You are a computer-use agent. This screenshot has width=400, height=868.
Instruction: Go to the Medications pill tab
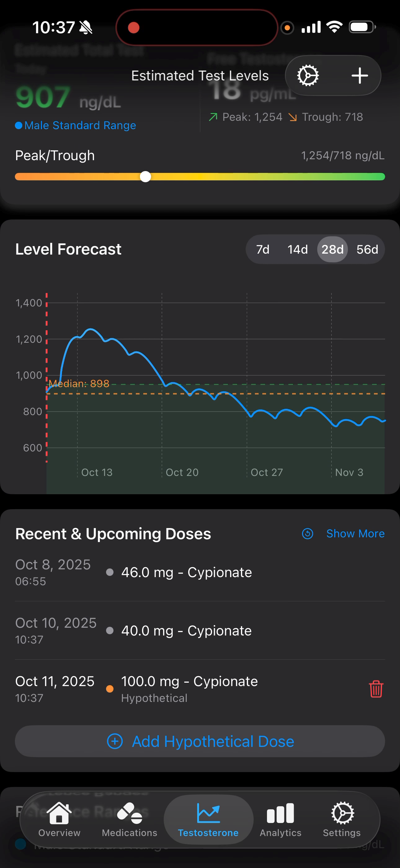pos(129,820)
